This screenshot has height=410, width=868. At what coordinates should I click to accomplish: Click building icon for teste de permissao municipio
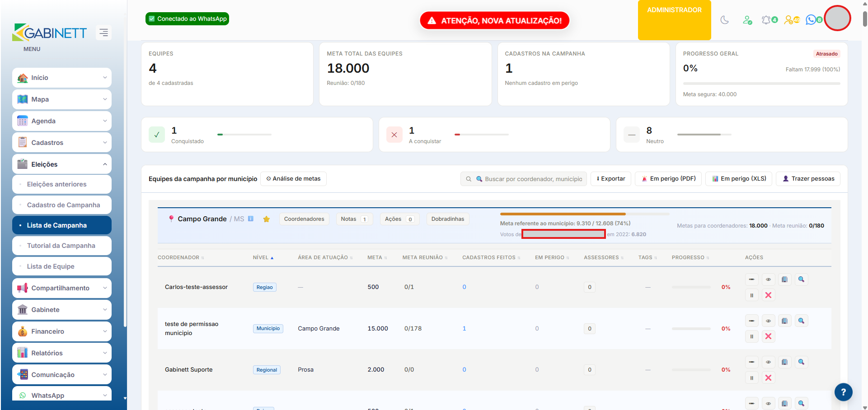click(785, 321)
